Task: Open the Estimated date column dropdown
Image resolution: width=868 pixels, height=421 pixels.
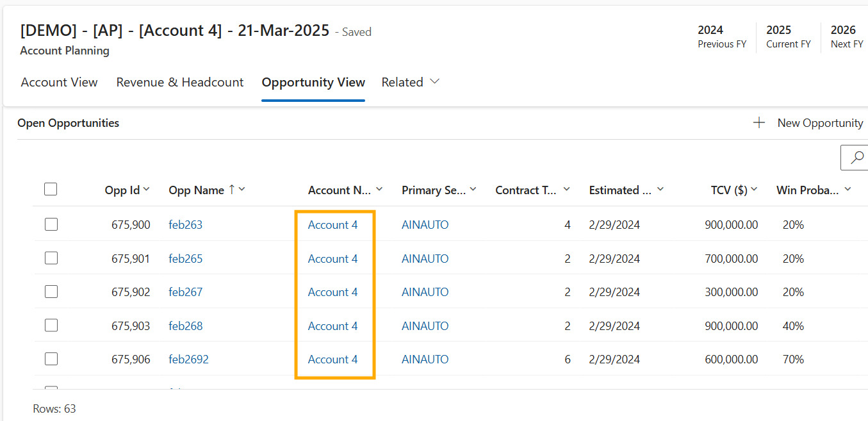Action: (x=660, y=190)
